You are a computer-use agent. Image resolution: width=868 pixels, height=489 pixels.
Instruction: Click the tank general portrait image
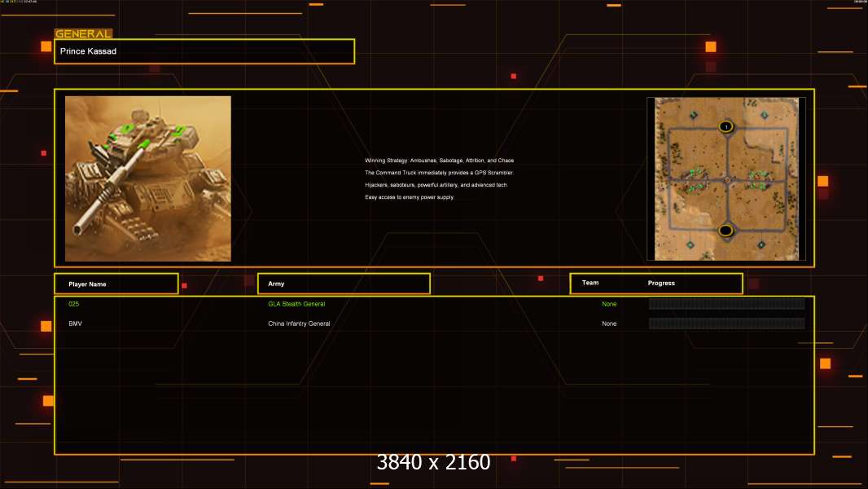coord(148,178)
